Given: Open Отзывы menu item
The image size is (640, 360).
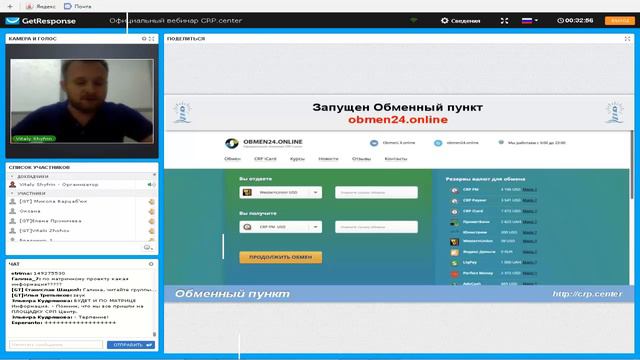Looking at the screenshot, I should [x=362, y=159].
